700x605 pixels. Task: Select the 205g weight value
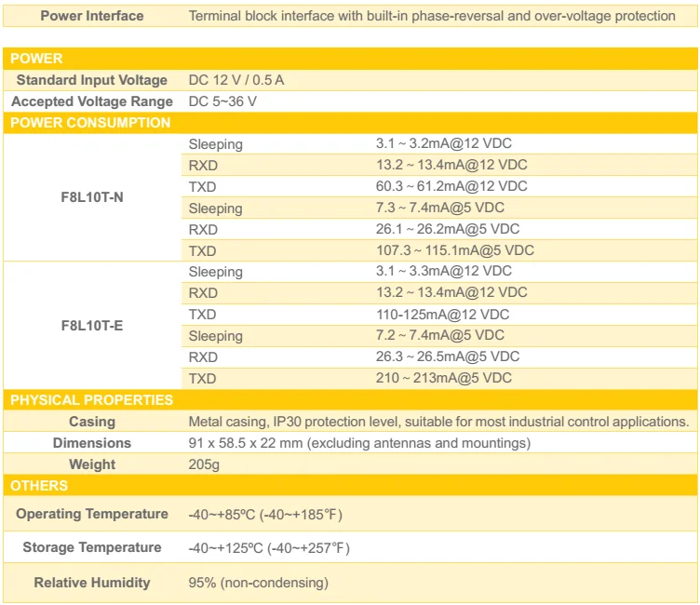(204, 464)
